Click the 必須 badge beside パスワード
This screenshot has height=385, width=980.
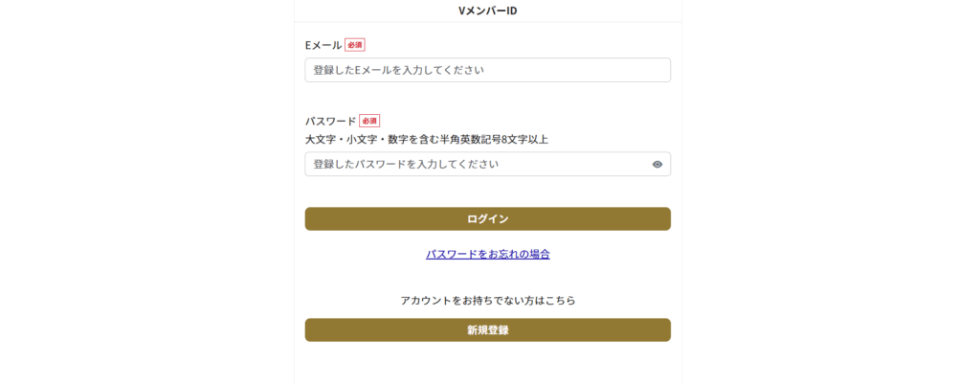click(369, 121)
